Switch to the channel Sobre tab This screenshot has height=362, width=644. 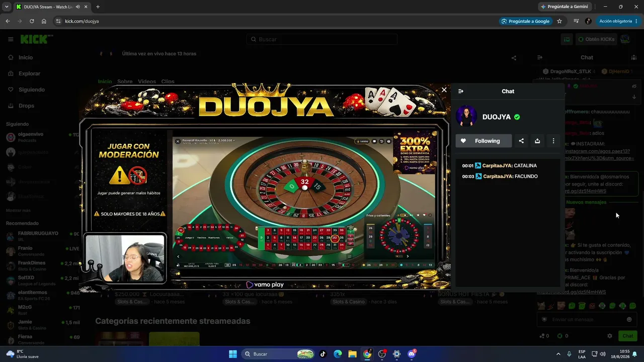(125, 81)
